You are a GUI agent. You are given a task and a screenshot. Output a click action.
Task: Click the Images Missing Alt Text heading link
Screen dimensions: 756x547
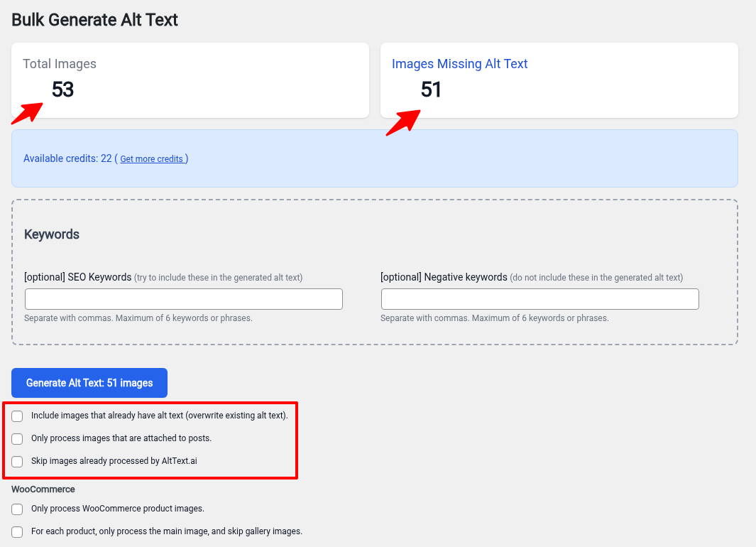tap(459, 64)
